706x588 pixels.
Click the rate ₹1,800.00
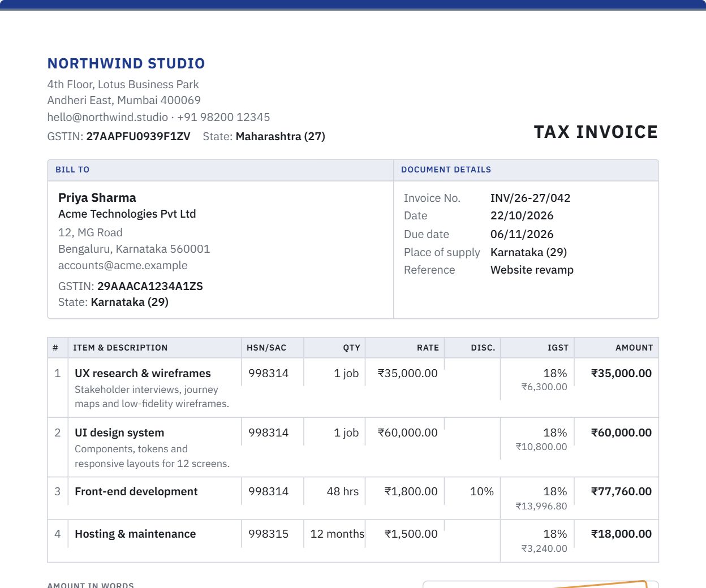point(411,491)
